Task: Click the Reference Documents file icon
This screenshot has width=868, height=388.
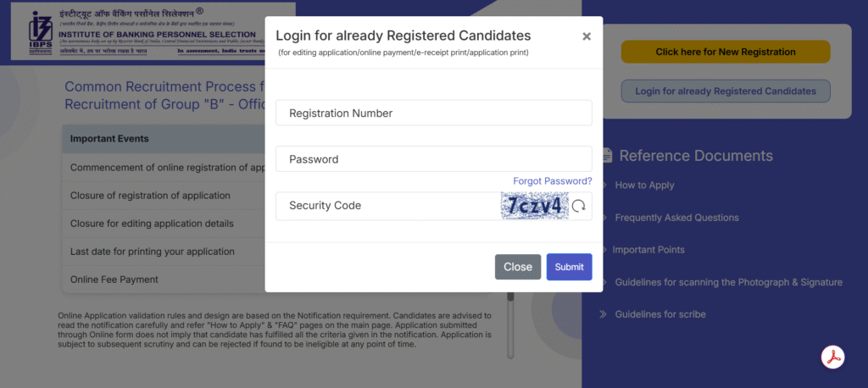Action: pos(607,155)
